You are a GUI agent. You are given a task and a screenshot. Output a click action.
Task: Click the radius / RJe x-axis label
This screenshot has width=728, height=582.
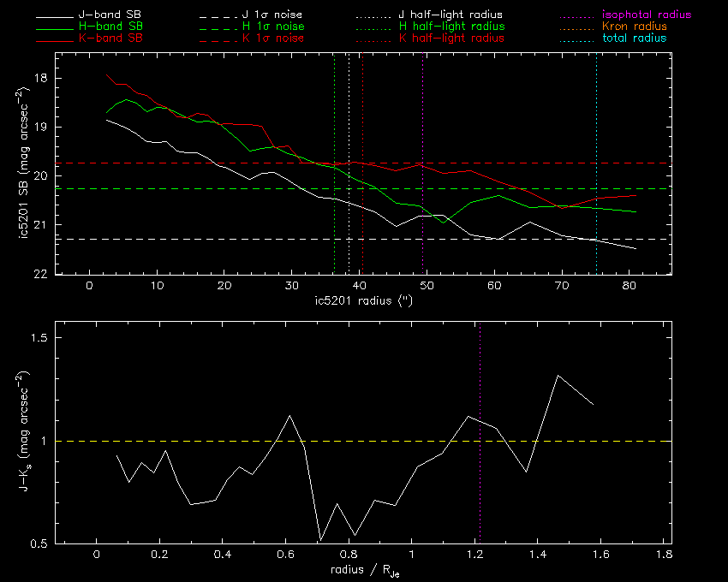[363, 571]
